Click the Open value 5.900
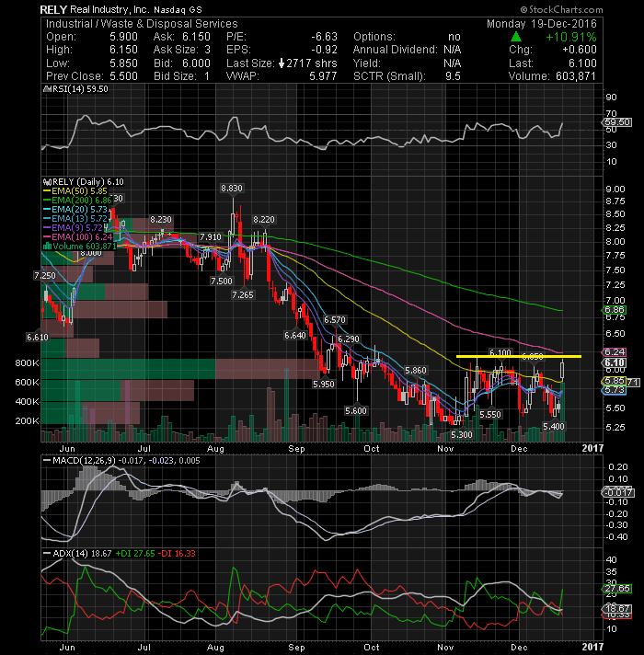The width and height of the screenshot is (644, 655). [x=123, y=37]
